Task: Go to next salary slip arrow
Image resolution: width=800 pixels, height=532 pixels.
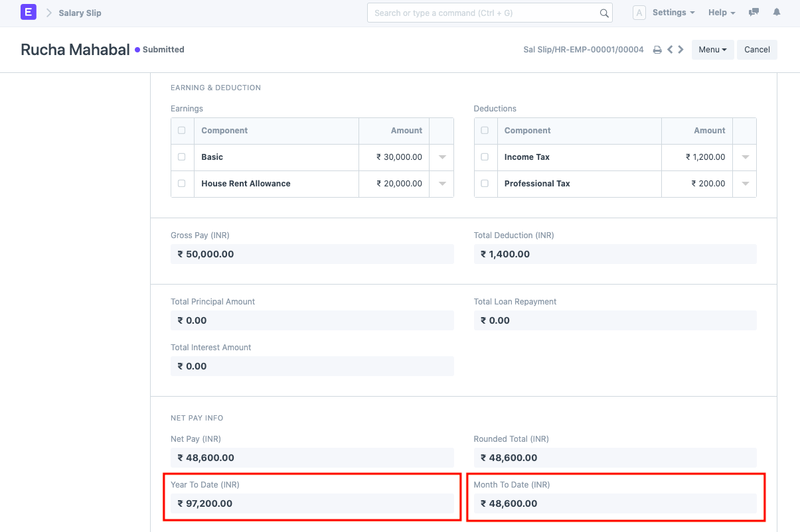Action: point(681,50)
